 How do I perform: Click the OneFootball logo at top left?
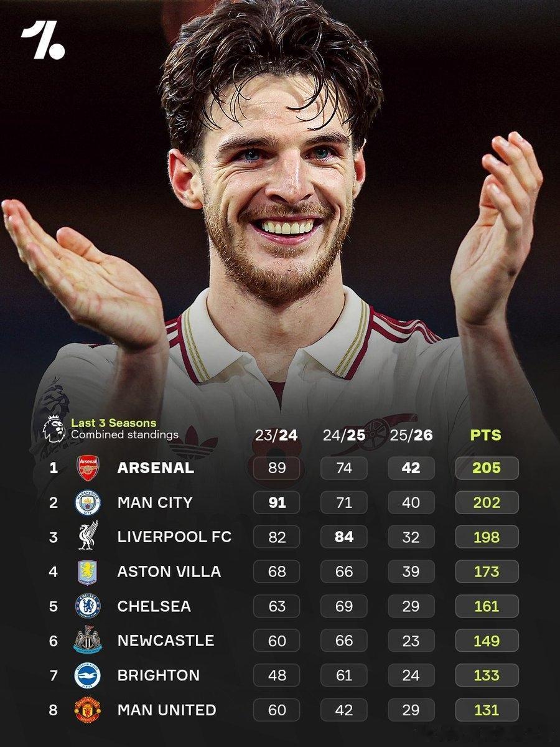tap(42, 40)
